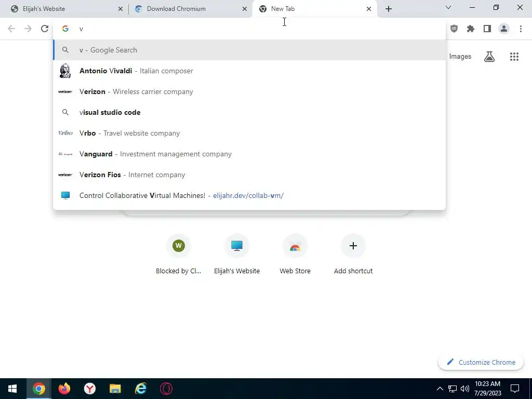Open the Control Collaborative Virtual Machines suggestion
This screenshot has height=399, width=532.
[249, 195]
